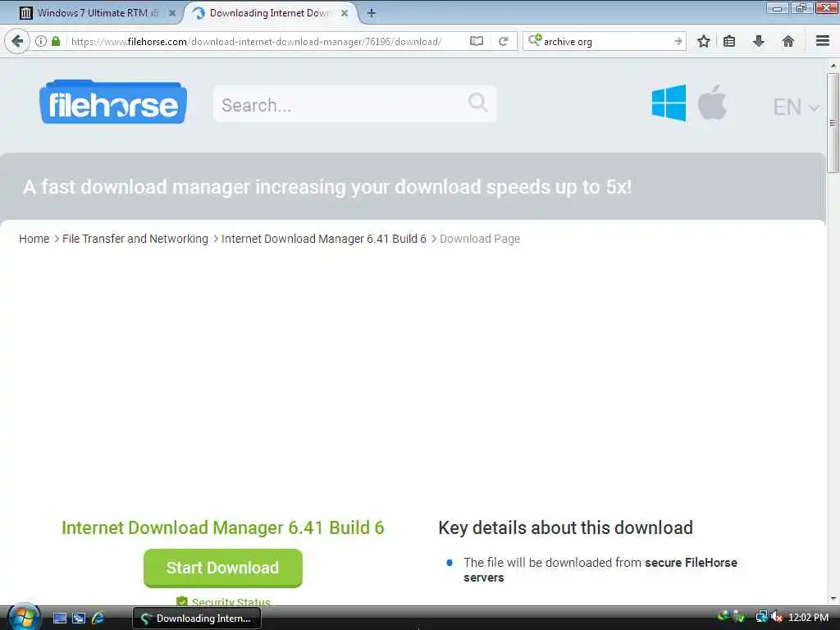840x630 pixels.
Task: Click the archive org search field
Action: coord(605,41)
